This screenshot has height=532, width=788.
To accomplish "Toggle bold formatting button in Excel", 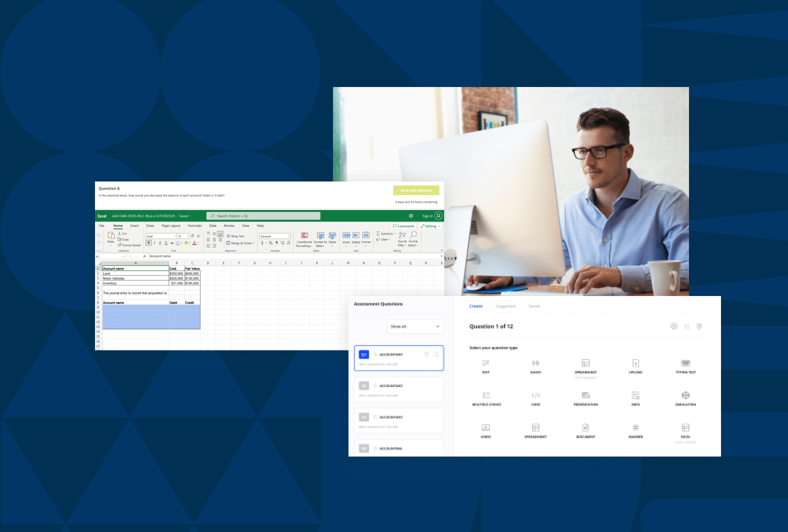I will (148, 242).
